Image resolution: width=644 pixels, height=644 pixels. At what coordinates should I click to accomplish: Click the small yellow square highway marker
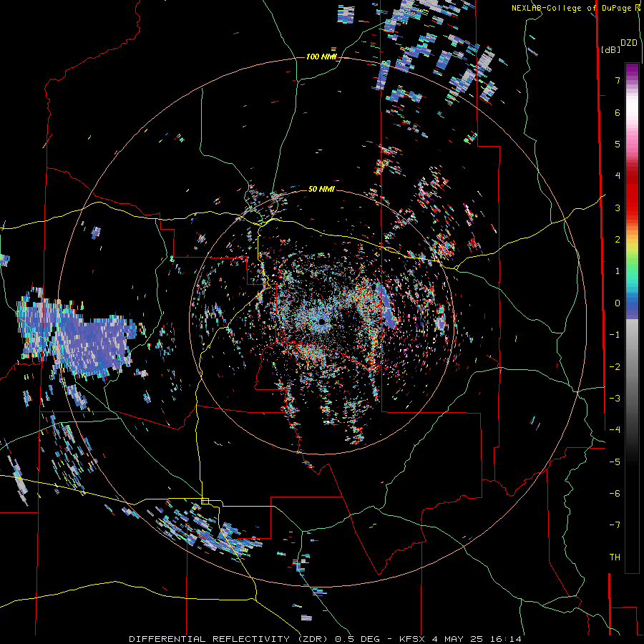(x=205, y=501)
